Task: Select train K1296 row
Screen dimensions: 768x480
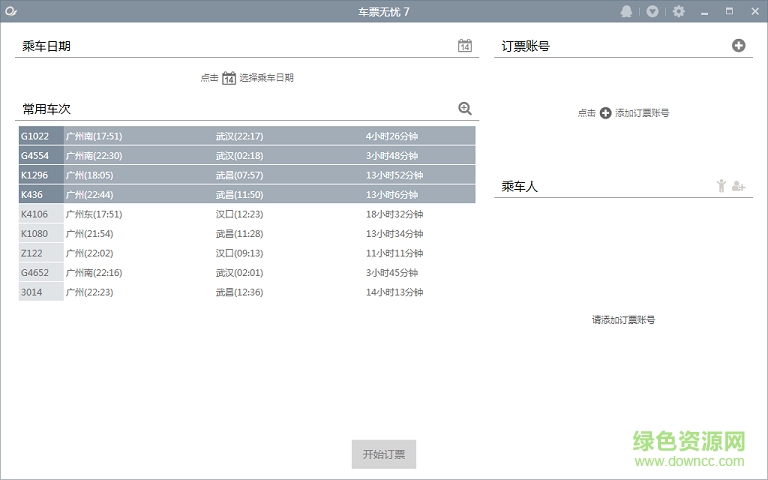Action: [247, 175]
